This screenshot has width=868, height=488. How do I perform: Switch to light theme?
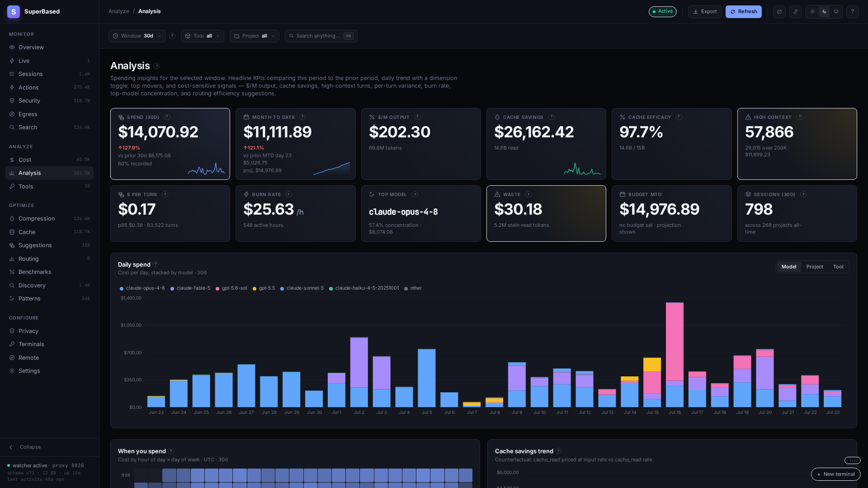pyautogui.click(x=812, y=12)
